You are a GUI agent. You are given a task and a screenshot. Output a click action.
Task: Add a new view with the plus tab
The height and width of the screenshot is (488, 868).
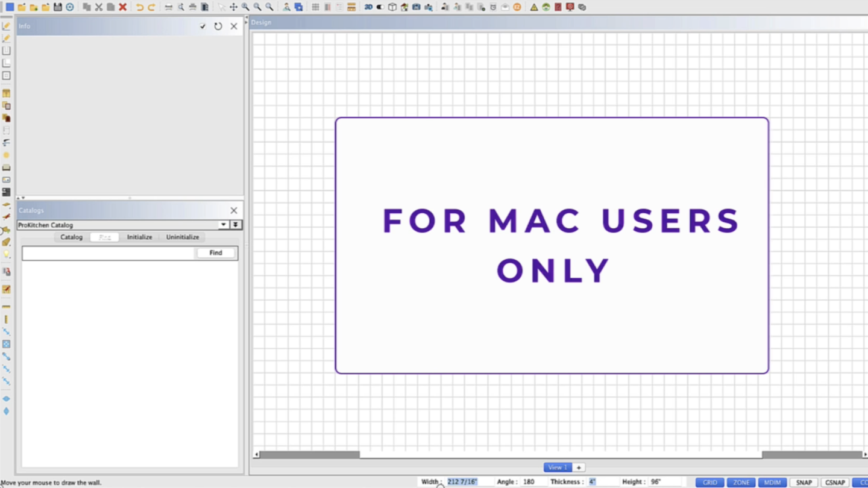[x=579, y=468]
